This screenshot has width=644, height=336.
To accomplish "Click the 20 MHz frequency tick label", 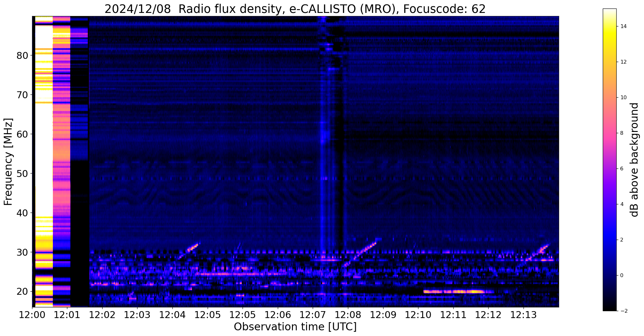I will coord(22,292).
